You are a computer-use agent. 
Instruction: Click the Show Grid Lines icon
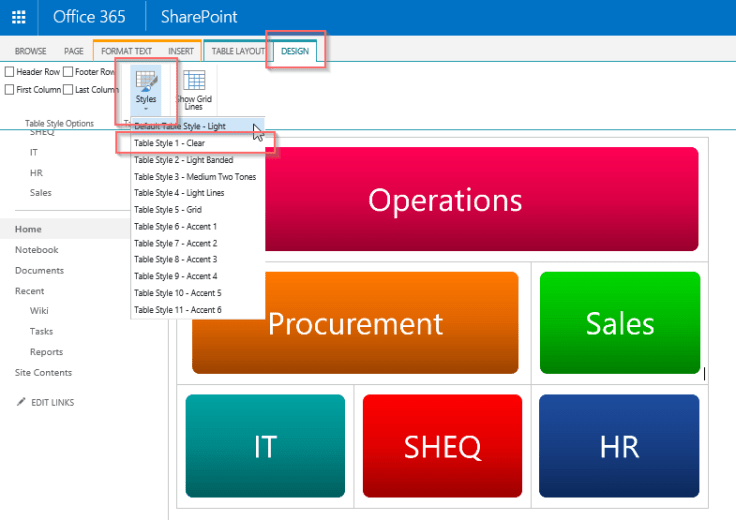[194, 81]
